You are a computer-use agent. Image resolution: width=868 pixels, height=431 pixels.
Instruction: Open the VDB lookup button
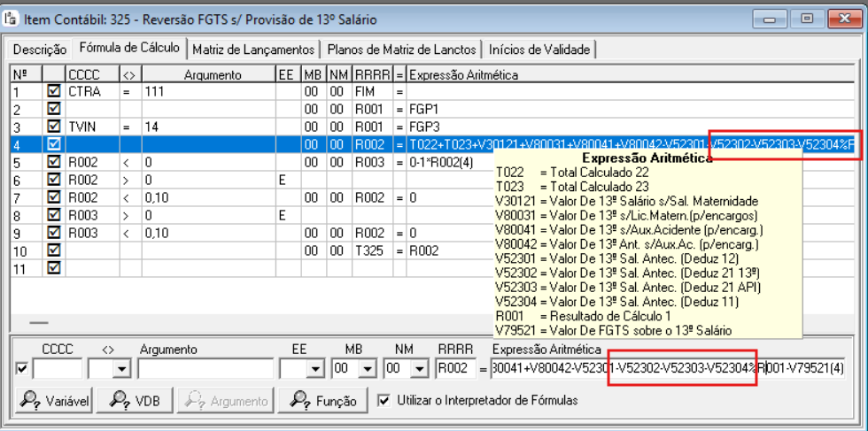(x=136, y=401)
